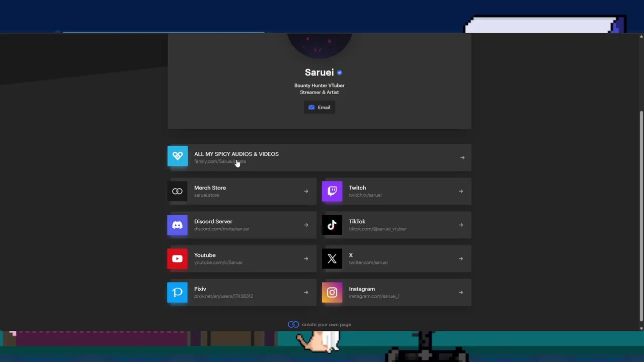Click the arrow on the Pixiv row
The height and width of the screenshot is (362, 644).
306,292
